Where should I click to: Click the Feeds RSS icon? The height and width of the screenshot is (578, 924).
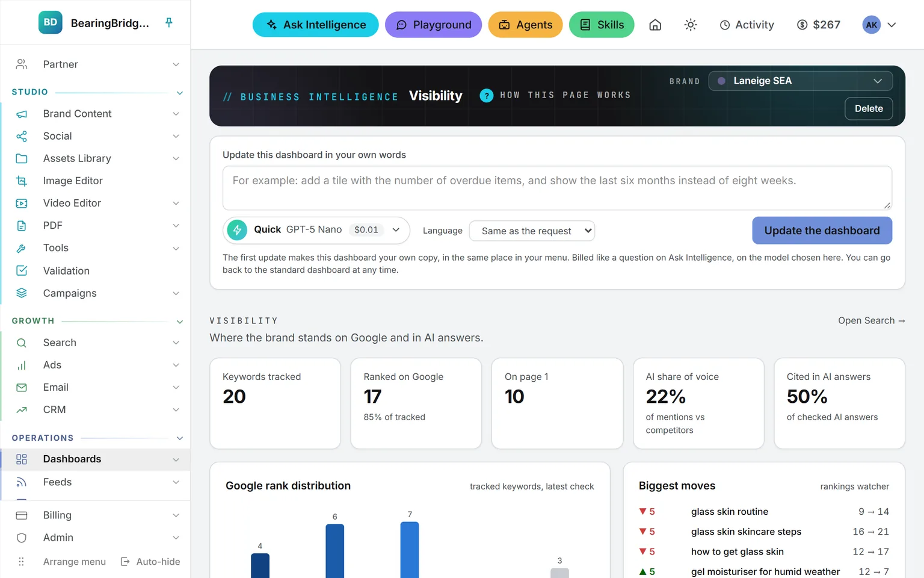[x=22, y=482]
